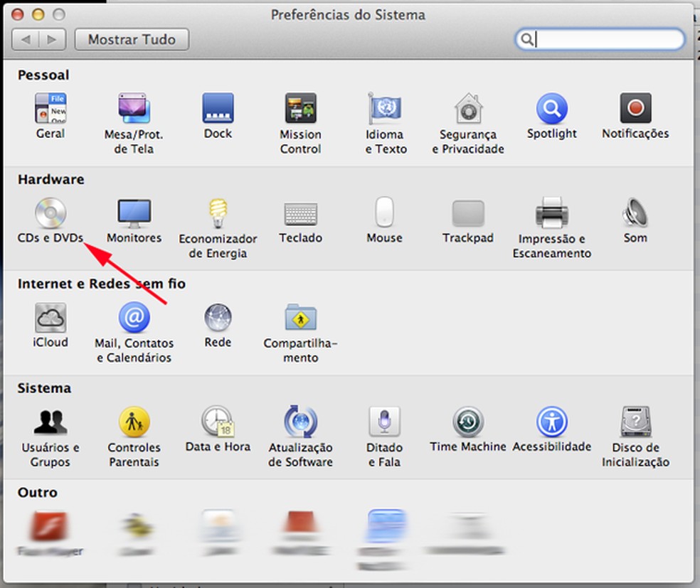Close the Preferências do Sistema window
This screenshot has height=588, width=700.
click(17, 15)
